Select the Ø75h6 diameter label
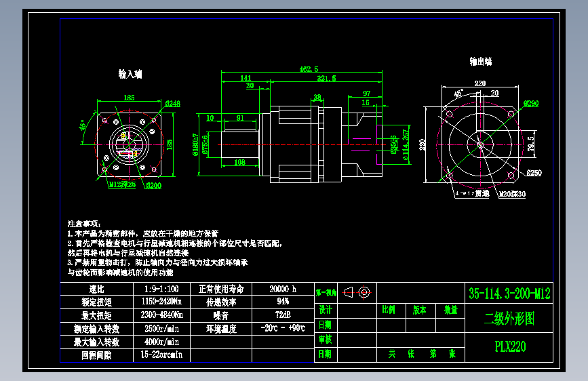The height and width of the screenshot is (381, 588). coord(205,144)
